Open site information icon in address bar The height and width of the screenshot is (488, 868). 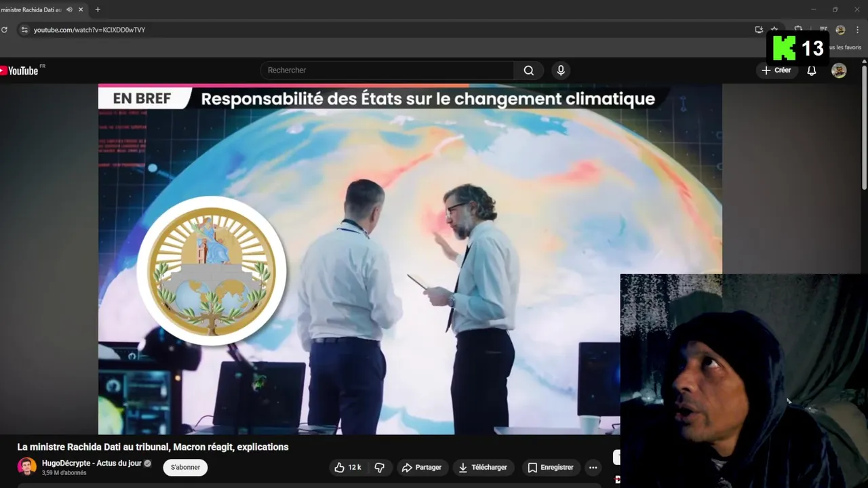[x=24, y=30]
